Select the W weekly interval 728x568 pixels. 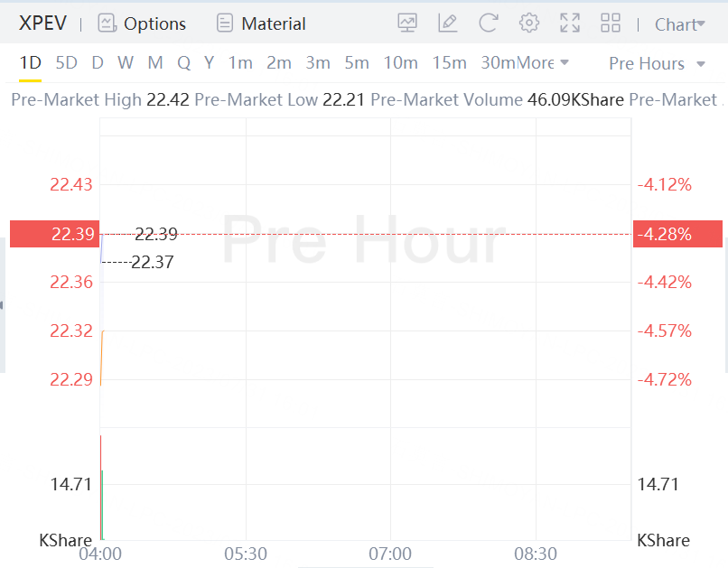tap(126, 63)
